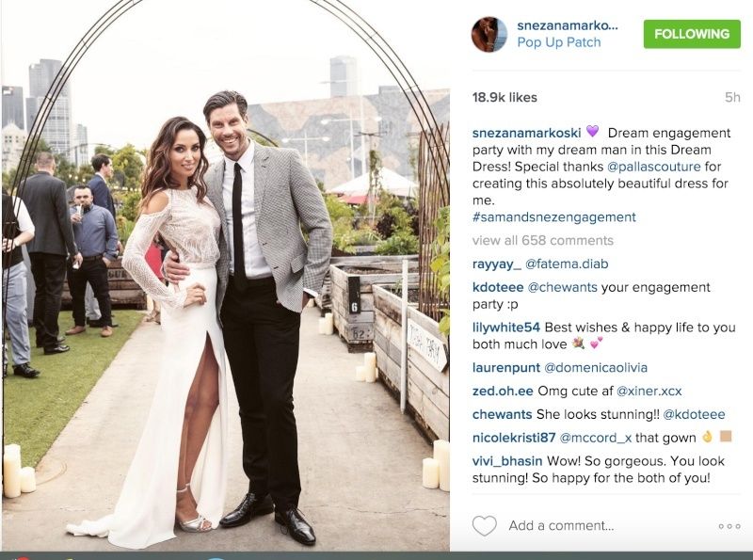Toggle the green Following button
This screenshot has width=753, height=560.
point(692,34)
